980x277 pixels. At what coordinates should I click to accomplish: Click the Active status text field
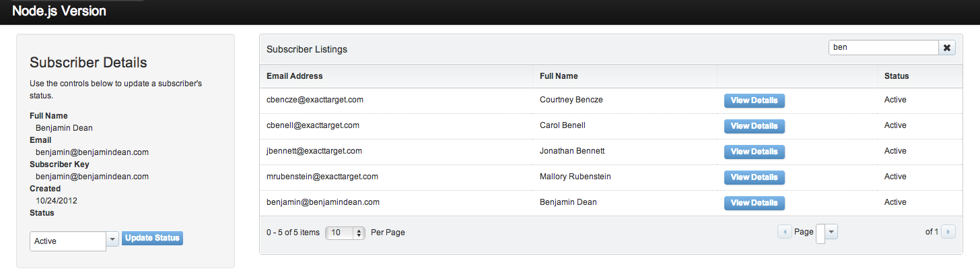click(67, 241)
